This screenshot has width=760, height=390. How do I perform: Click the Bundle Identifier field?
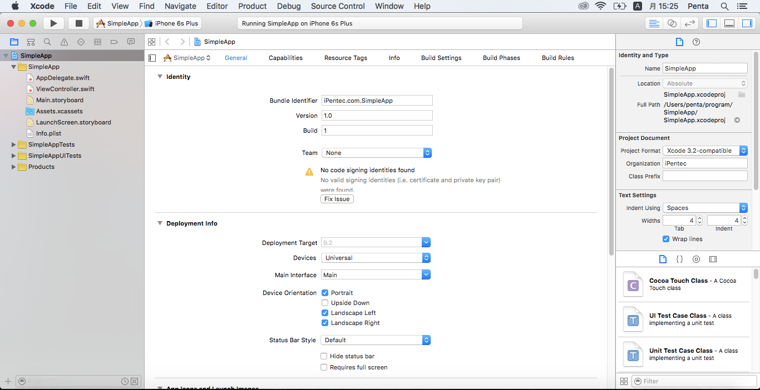click(377, 100)
